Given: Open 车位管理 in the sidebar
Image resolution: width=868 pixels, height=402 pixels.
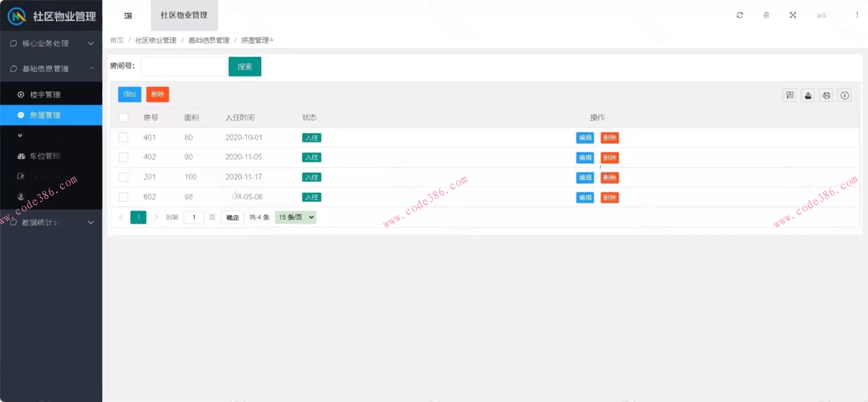Looking at the screenshot, I should 51,156.
